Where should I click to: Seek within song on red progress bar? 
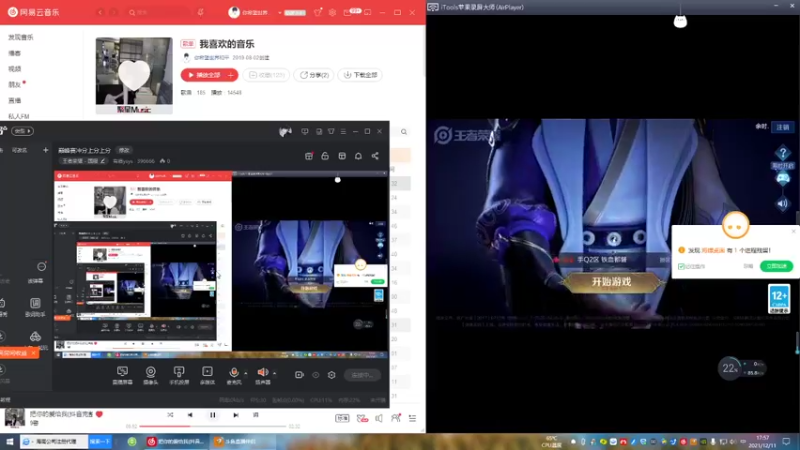[x=213, y=426]
